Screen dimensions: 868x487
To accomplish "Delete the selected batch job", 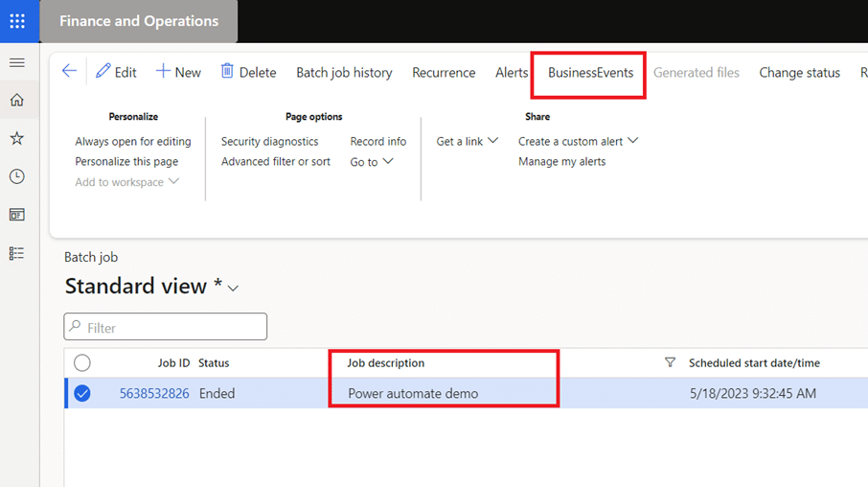I will click(248, 72).
